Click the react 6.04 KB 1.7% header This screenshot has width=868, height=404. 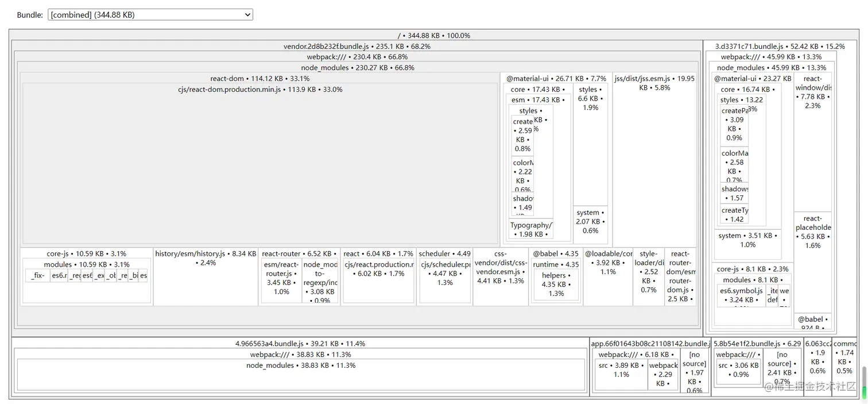point(378,253)
